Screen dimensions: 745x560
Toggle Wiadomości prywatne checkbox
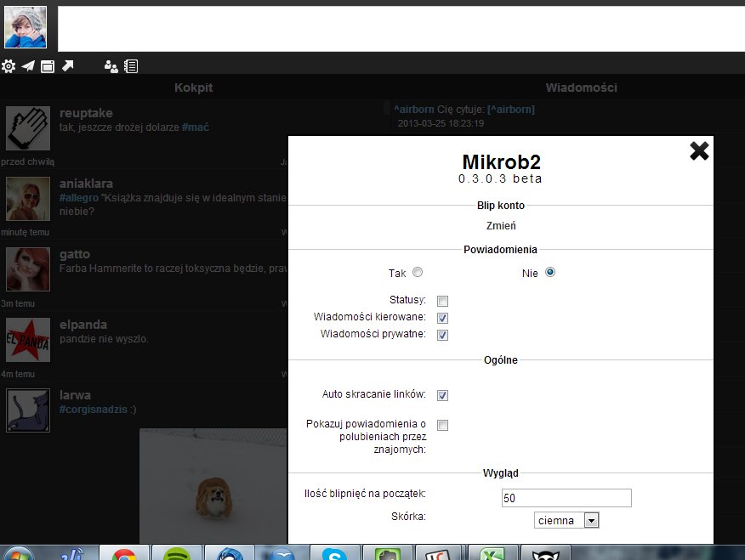[442, 335]
